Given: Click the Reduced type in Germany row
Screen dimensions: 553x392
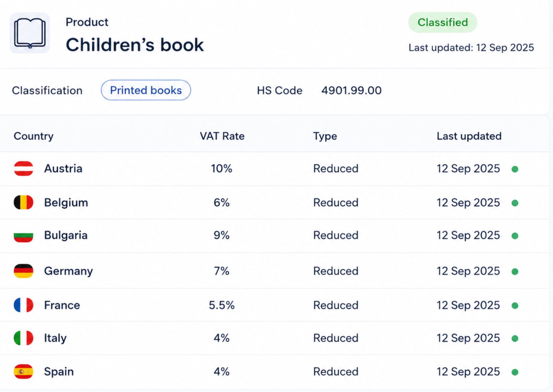Looking at the screenshot, I should coord(336,271).
